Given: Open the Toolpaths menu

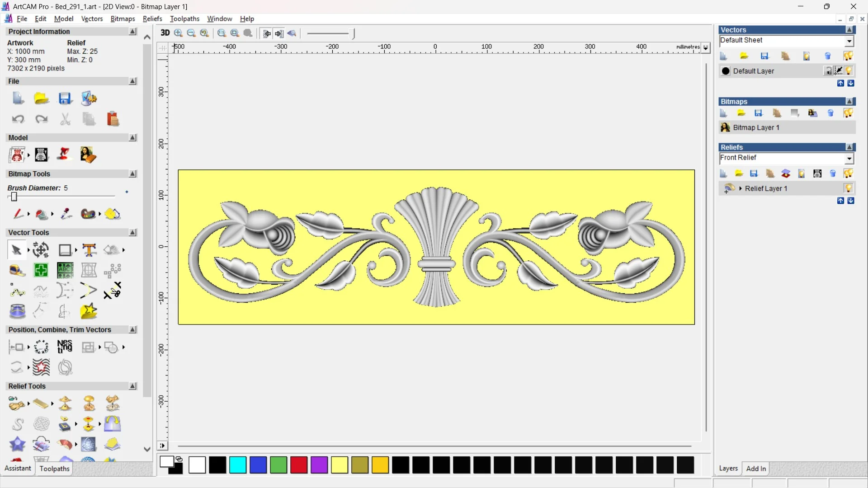Looking at the screenshot, I should point(184,19).
